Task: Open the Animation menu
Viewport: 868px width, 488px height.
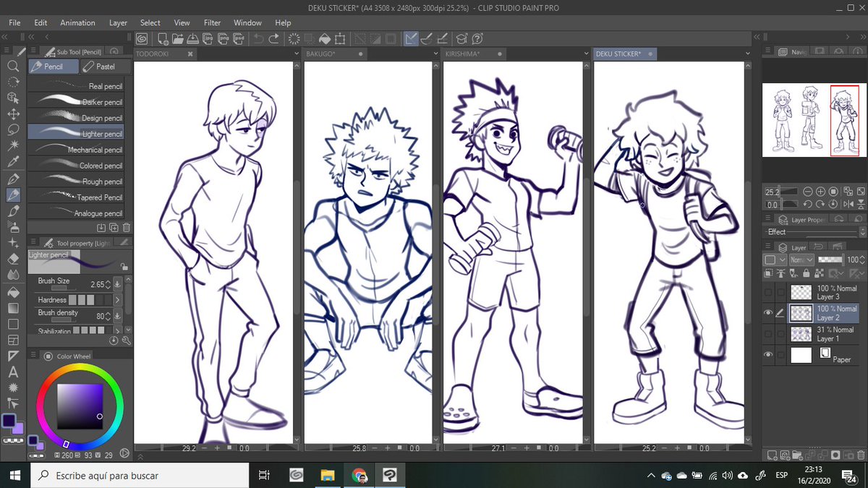Action: click(x=77, y=22)
